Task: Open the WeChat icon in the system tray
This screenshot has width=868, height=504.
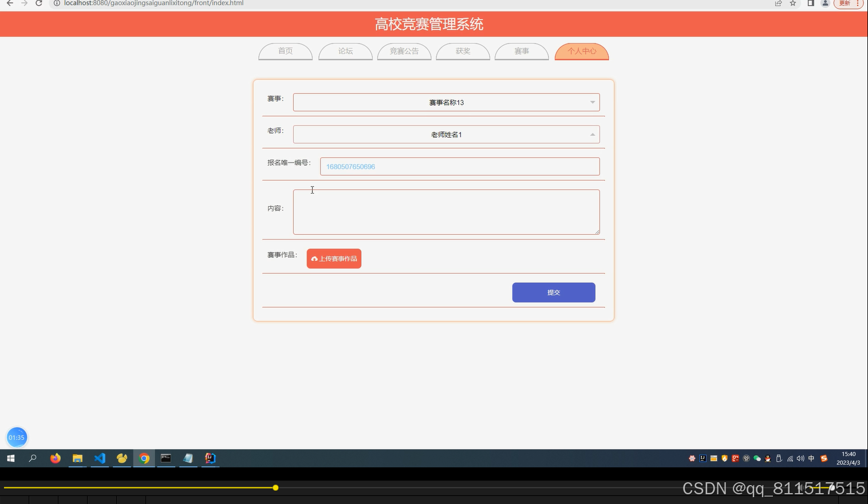Action: pos(757,458)
